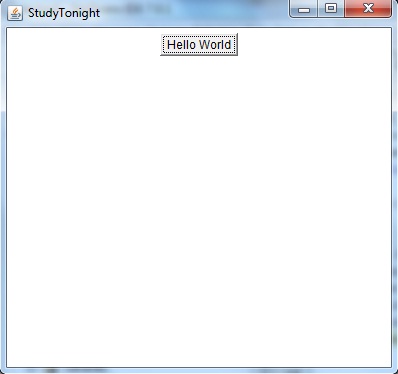The width and height of the screenshot is (398, 374).
Task: Click the dash-shaped minimize icon
Action: pyautogui.click(x=304, y=11)
